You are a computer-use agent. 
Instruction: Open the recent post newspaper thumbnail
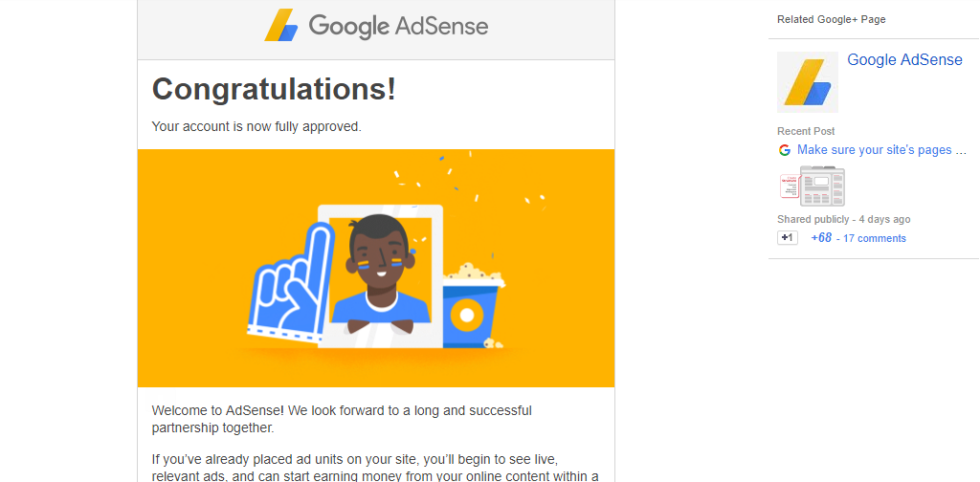pyautogui.click(x=821, y=186)
